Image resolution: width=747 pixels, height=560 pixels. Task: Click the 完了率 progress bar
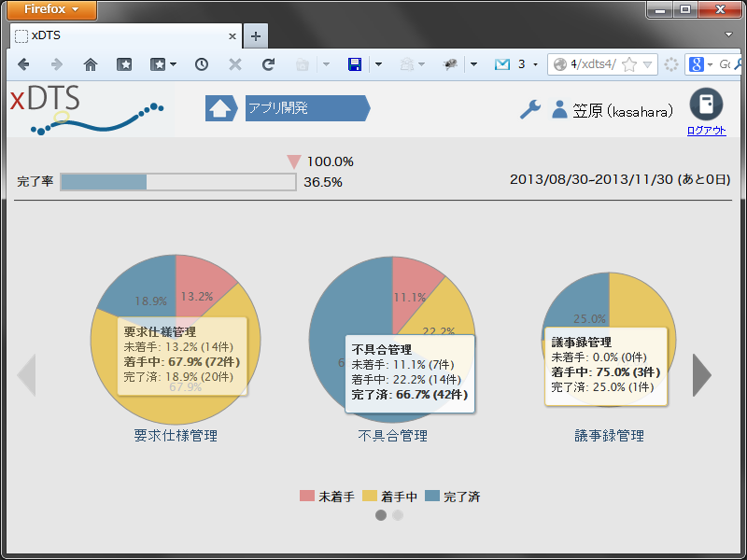pos(178,182)
